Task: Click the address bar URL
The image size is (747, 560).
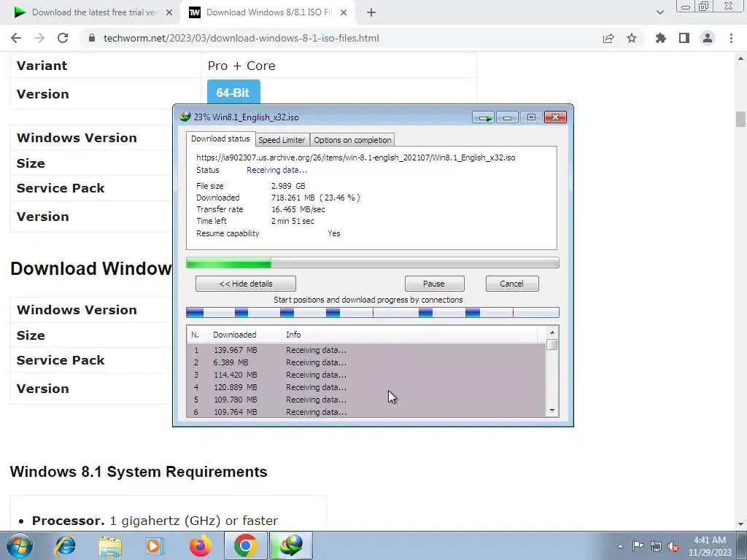Action: [x=241, y=38]
